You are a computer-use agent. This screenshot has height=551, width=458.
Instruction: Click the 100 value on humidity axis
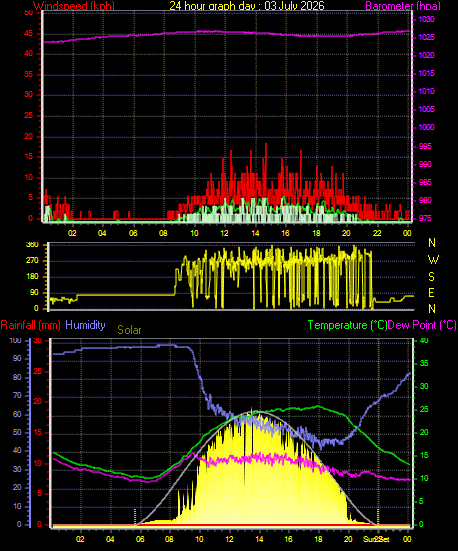click(15, 341)
